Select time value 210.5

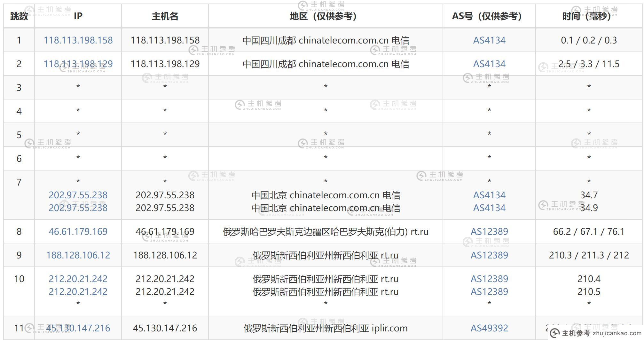coord(589,292)
